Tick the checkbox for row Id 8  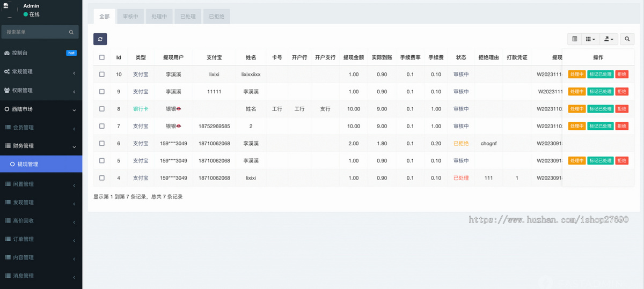pos(102,109)
